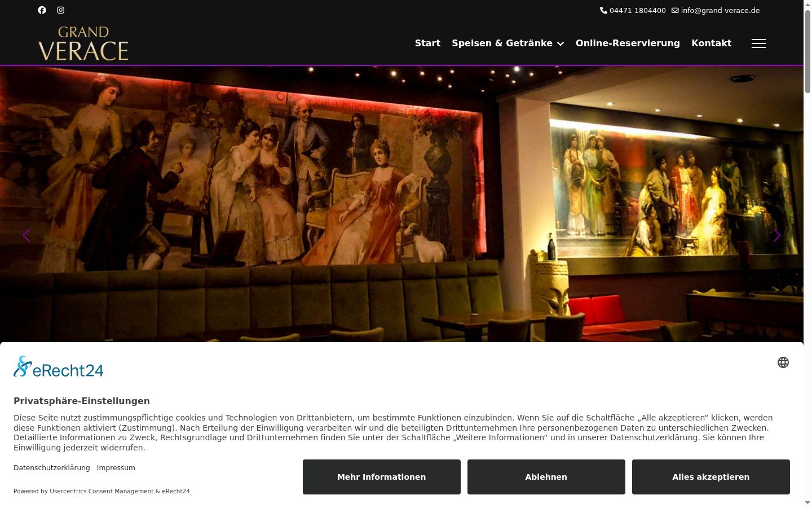The image size is (812, 508).
Task: Expand the Speisen & Getränke chevron
Action: (x=561, y=43)
